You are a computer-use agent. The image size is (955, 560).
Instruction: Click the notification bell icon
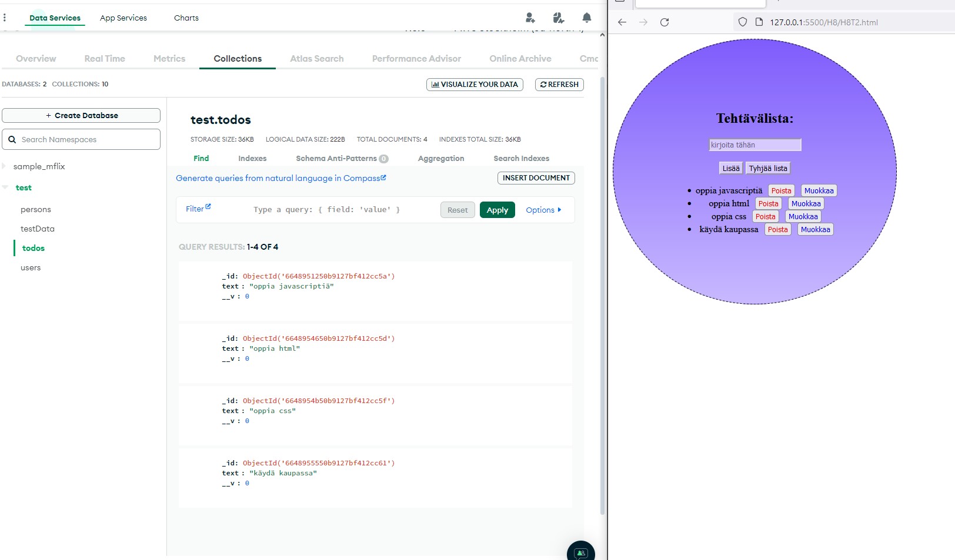coord(586,18)
